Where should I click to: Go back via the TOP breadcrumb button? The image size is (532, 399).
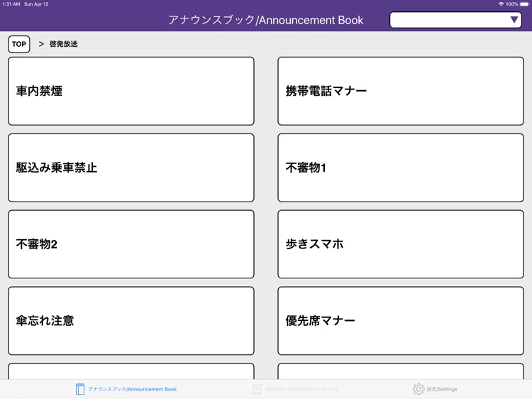[x=19, y=44]
